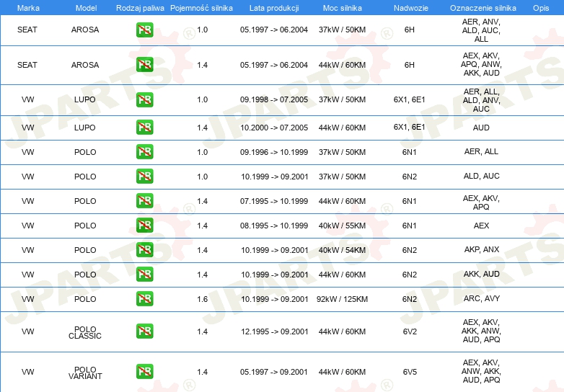Select petrol icon in VW LUPO 1.4 row
Image resolution: width=564 pixels, height=392 pixels.
(x=144, y=128)
